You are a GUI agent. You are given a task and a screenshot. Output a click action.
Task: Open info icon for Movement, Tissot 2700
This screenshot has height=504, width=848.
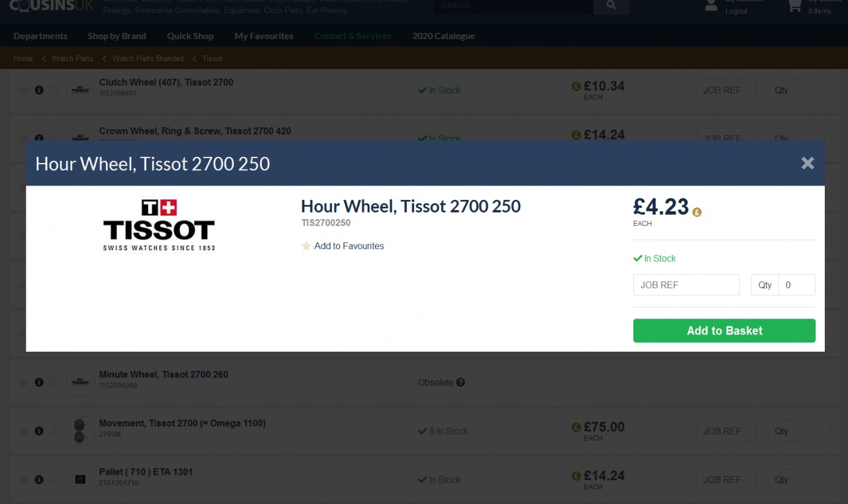(39, 430)
